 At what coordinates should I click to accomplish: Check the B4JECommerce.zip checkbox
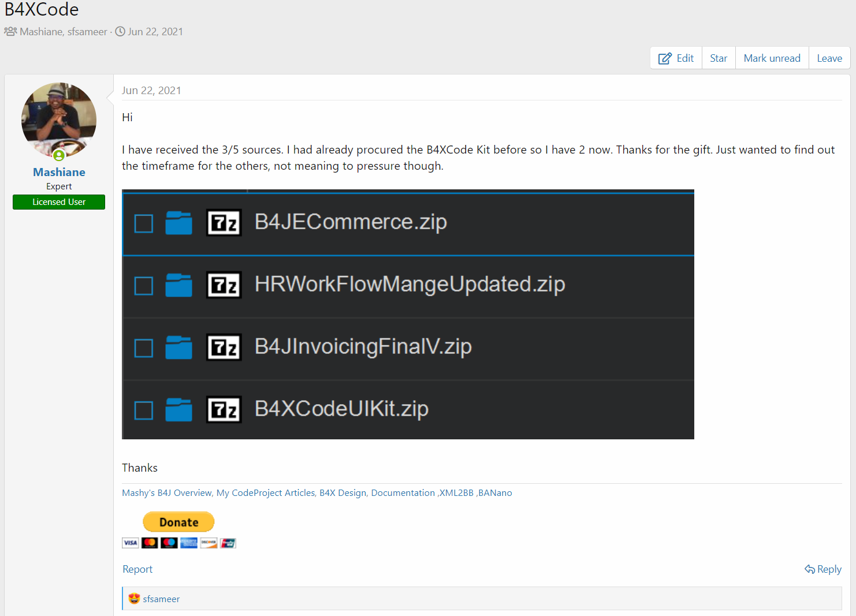[x=144, y=223]
